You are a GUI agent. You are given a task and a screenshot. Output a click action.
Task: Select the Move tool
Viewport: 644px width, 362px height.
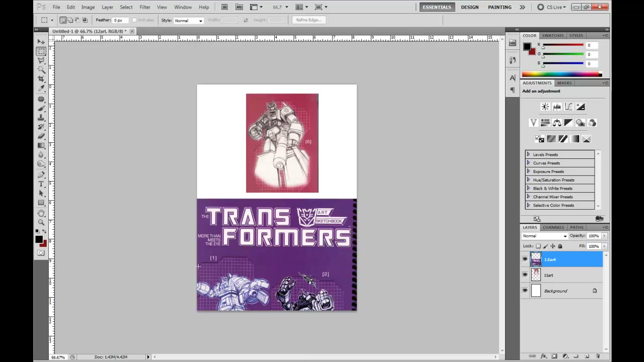(x=41, y=42)
